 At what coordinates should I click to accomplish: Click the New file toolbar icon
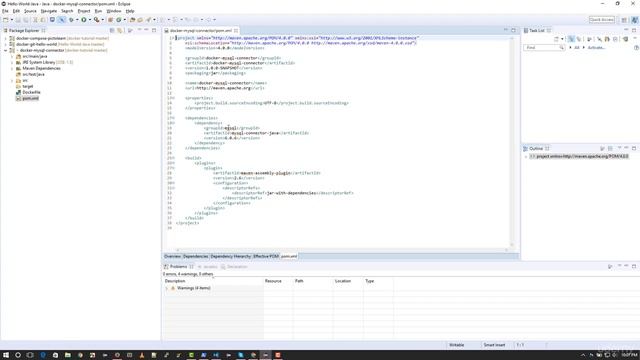click(6, 20)
